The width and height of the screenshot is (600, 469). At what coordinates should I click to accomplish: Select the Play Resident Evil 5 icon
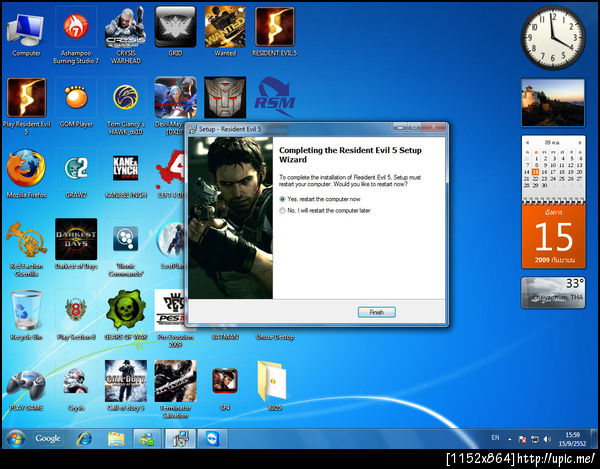tap(26, 106)
